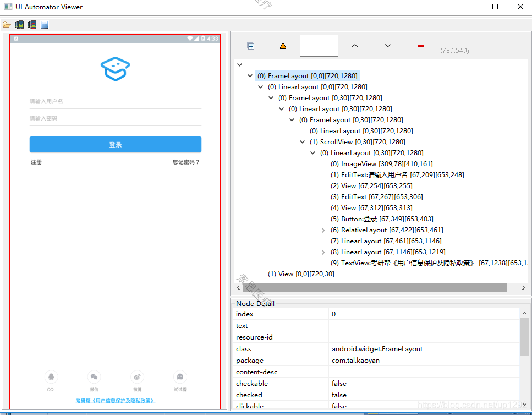This screenshot has height=415, width=532.
Task: Click 注册 in the device screenshot preview
Action: point(36,162)
